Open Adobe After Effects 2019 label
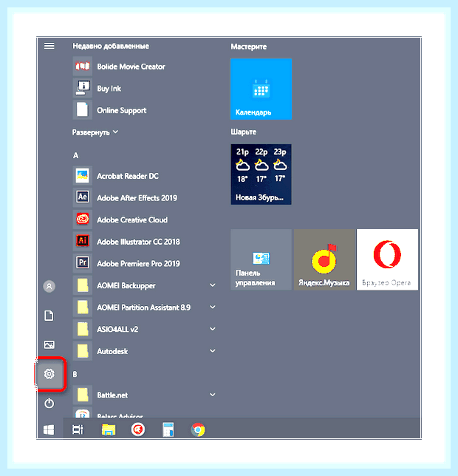 137,198
